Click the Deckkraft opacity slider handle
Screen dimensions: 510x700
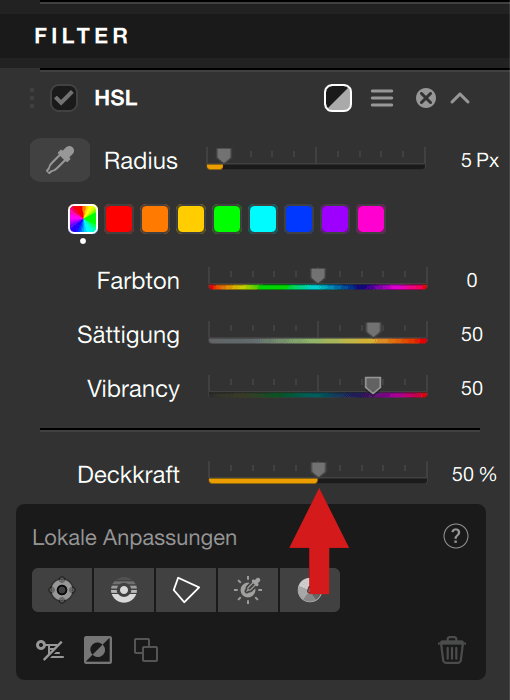(318, 469)
